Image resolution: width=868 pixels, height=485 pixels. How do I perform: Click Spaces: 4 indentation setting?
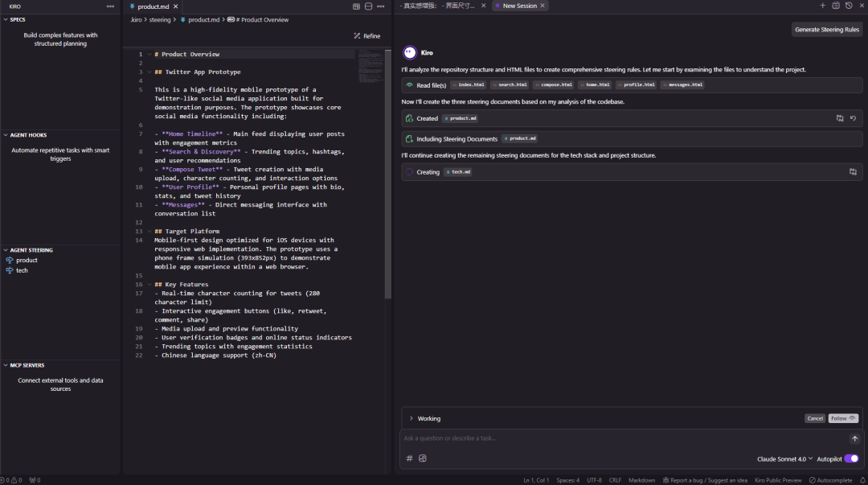click(x=568, y=480)
